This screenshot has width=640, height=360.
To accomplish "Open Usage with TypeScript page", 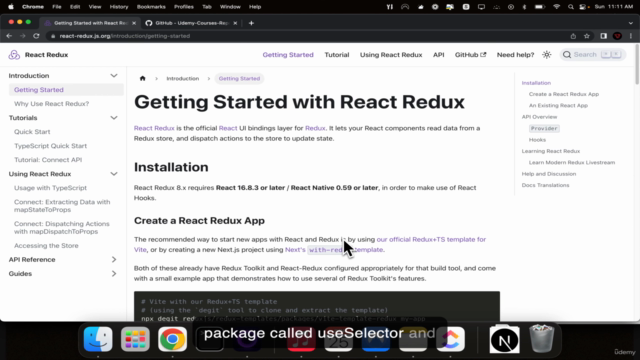I will coord(51,188).
